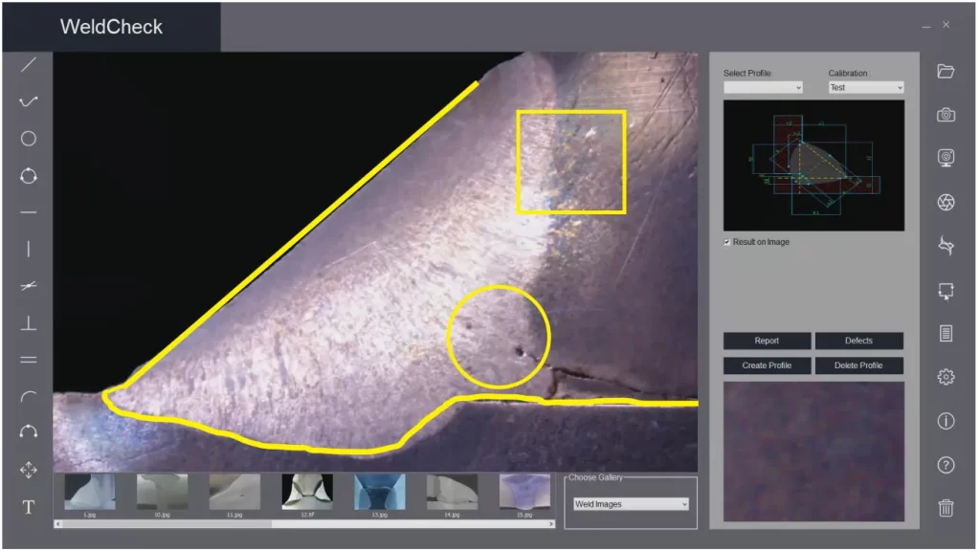
Task: Select the three-point circle tool
Action: 28,176
